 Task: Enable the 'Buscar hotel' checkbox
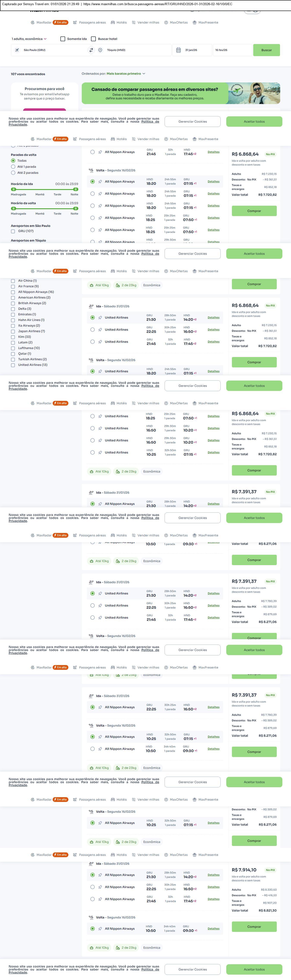(x=94, y=39)
